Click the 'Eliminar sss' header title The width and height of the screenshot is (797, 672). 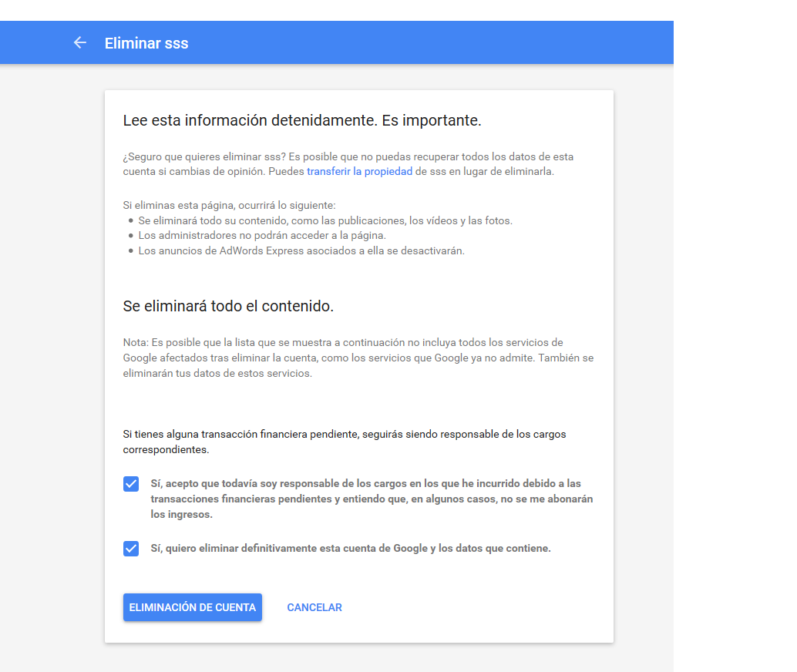click(x=146, y=43)
